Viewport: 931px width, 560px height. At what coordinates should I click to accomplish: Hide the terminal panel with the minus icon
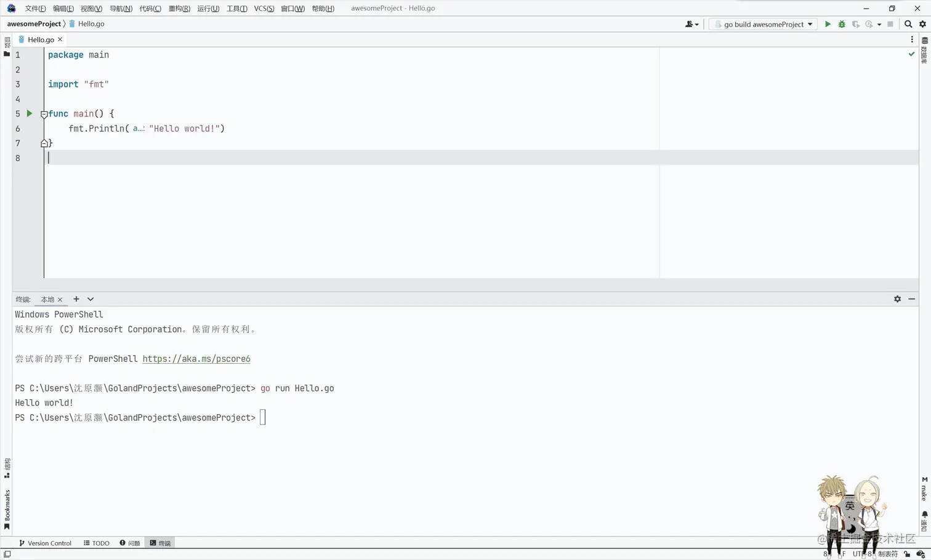pos(911,299)
